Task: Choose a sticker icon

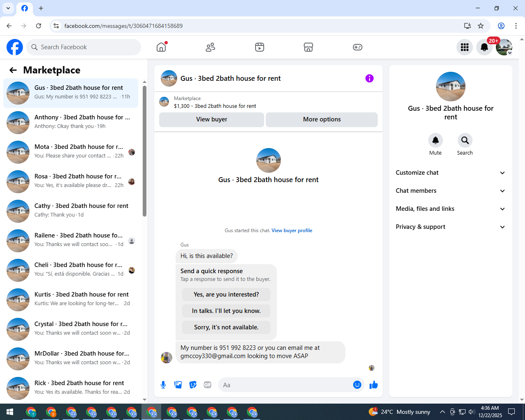Action: pyautogui.click(x=193, y=385)
